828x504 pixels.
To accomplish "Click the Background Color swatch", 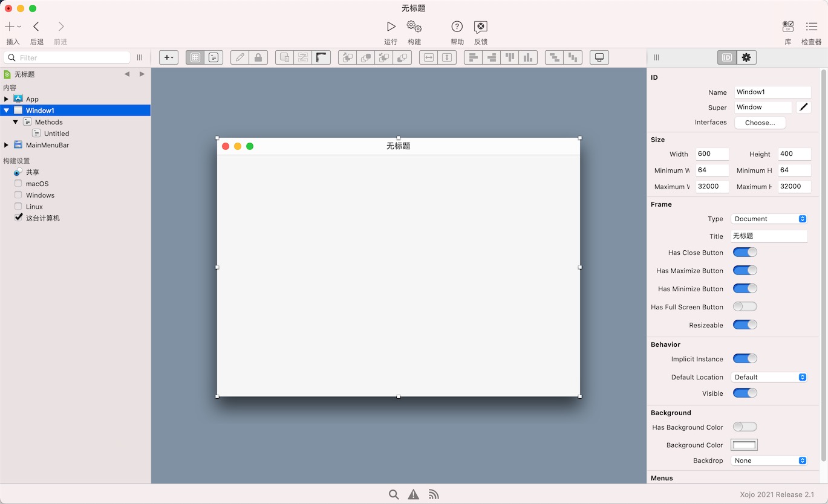I will [x=744, y=445].
